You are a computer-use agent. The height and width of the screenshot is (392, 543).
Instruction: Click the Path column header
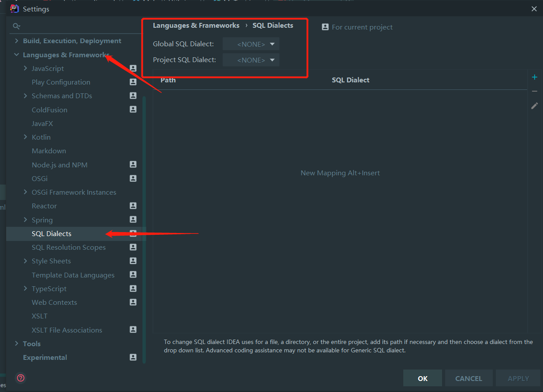click(168, 80)
